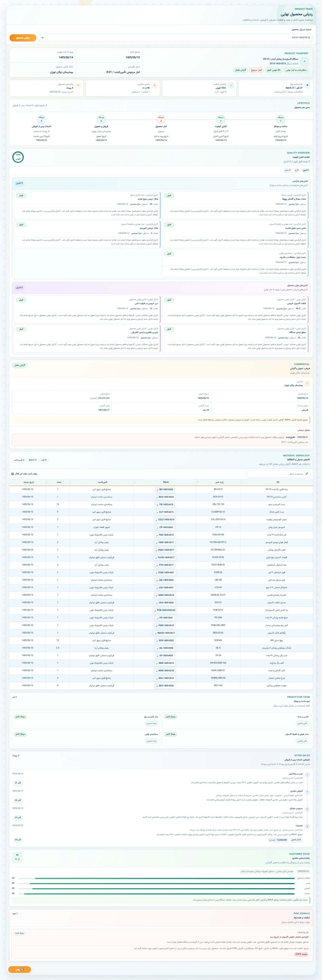The image size is (322, 980).
Task: Filter quality results by the 9 قبول chip
Action: coord(305,170)
